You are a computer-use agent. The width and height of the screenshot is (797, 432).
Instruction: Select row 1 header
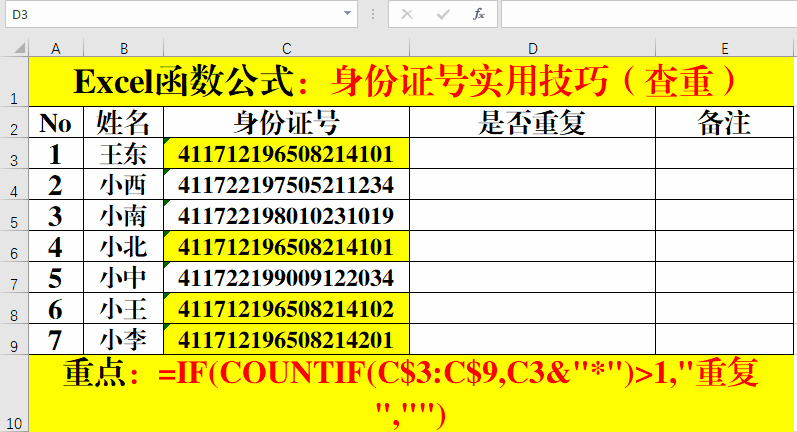[x=14, y=81]
